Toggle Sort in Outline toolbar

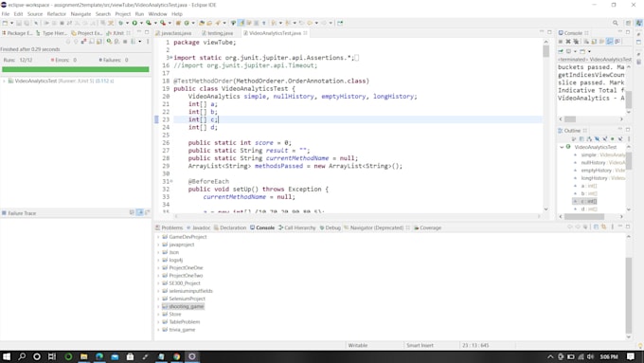click(x=589, y=139)
